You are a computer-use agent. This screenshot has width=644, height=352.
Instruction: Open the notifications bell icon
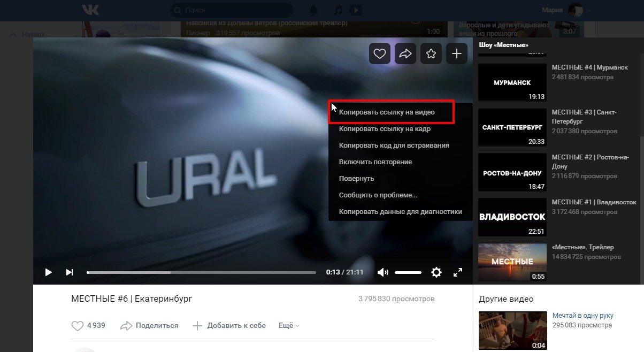tap(313, 10)
